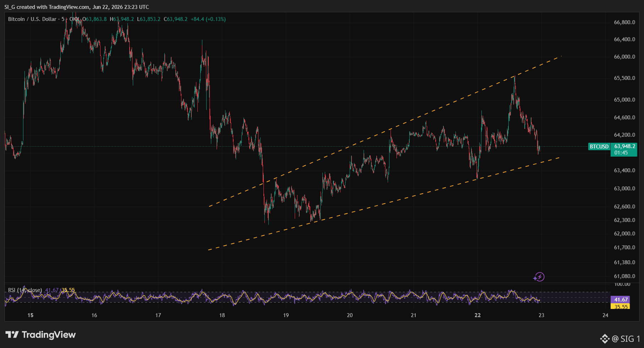Screen dimensions: 644x348
Task: Click the green BTCUSD price tag
Action: [x=599, y=147]
